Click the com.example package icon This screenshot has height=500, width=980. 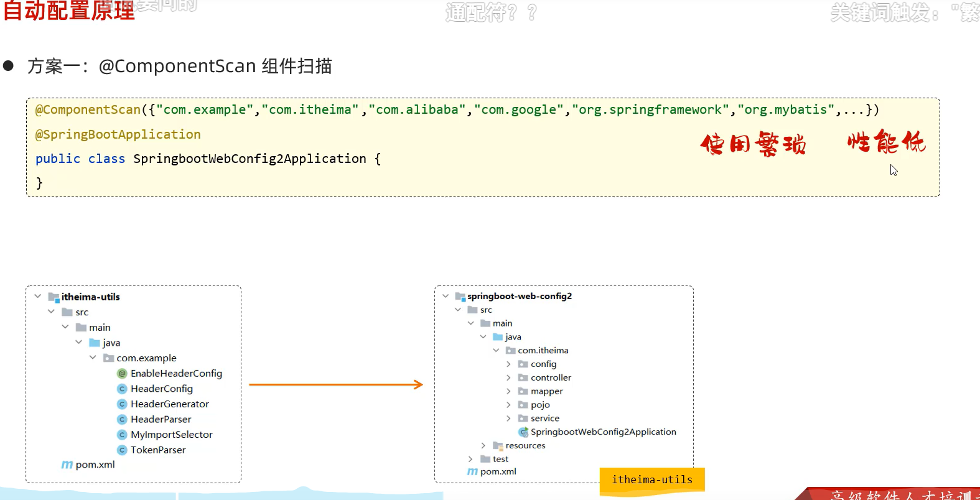click(x=108, y=358)
